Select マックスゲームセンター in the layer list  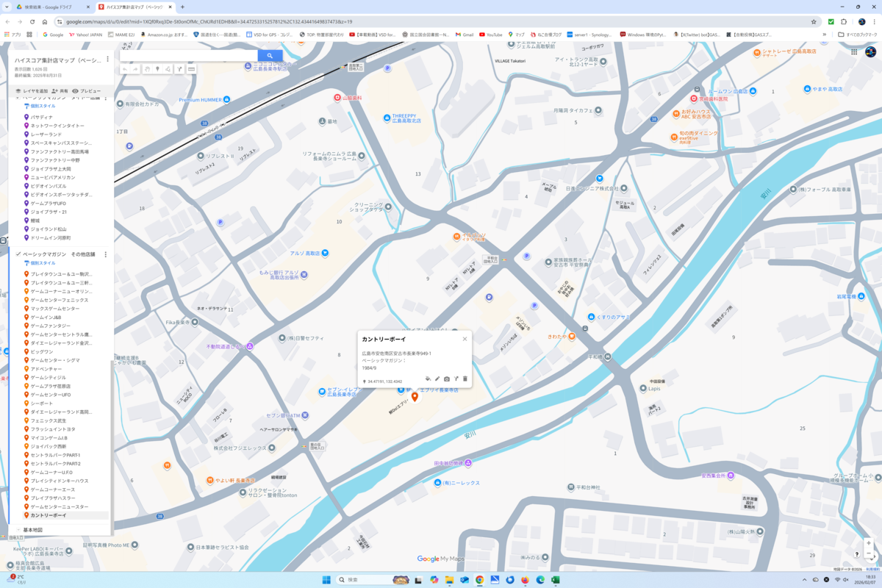pyautogui.click(x=55, y=309)
